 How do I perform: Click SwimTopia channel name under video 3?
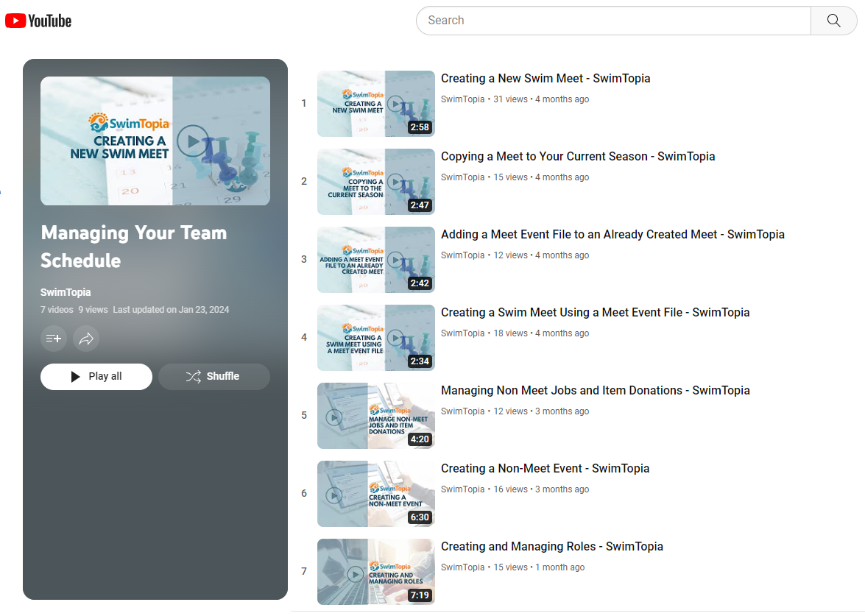[x=462, y=255]
